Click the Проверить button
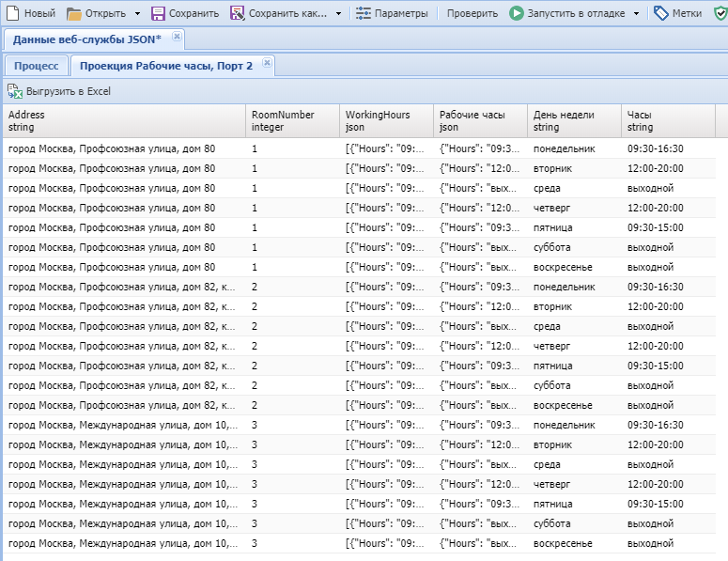Screen dimensions: 728x561 click(472, 13)
